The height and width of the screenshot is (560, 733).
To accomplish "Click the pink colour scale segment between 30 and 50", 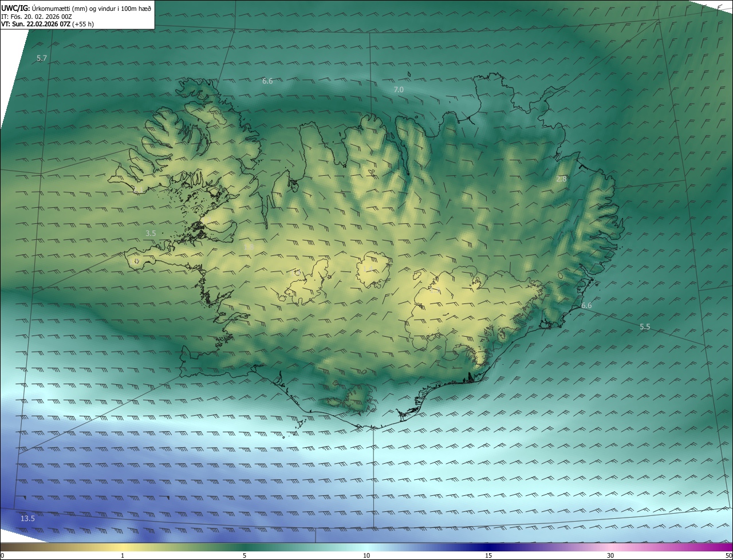I will pyautogui.click(x=671, y=547).
